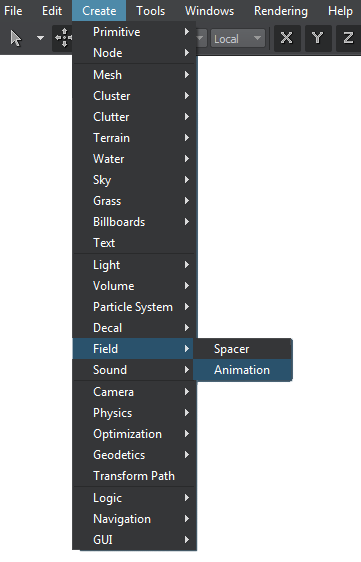361x562 pixels.
Task: Expand the Sound submenu
Action: pos(134,370)
